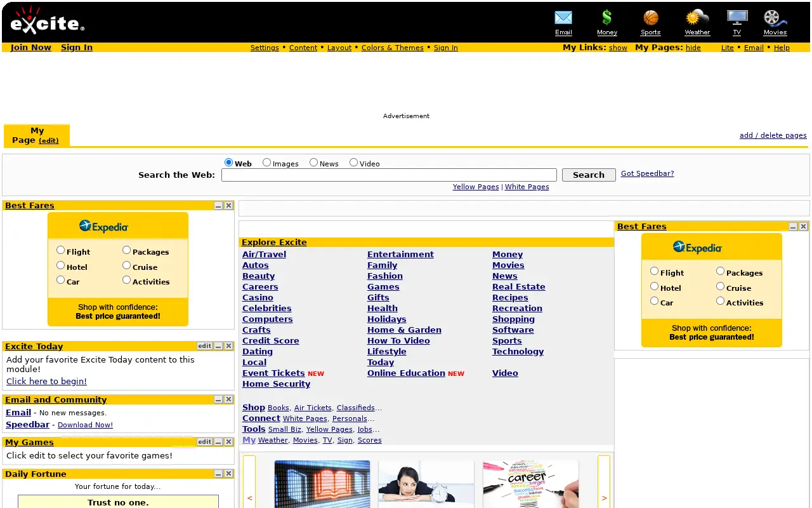Edit the My Games module
This screenshot has height=508, width=812.
tap(204, 442)
